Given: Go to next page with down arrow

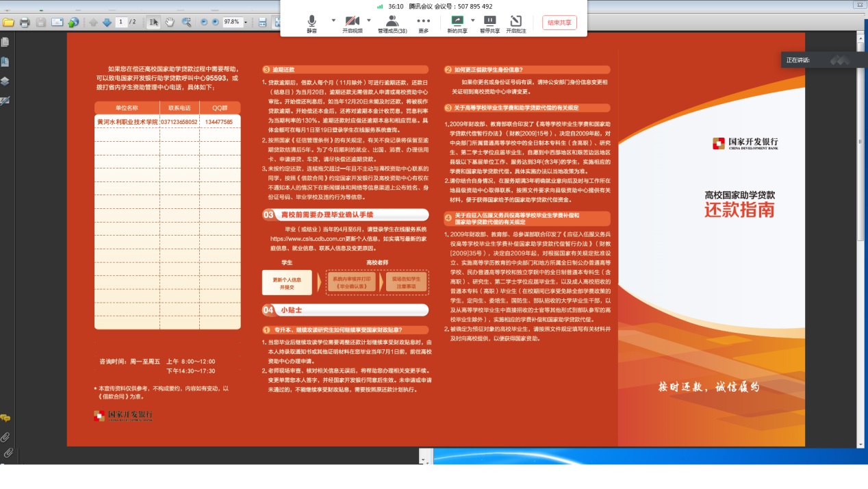Looking at the screenshot, I should [107, 22].
